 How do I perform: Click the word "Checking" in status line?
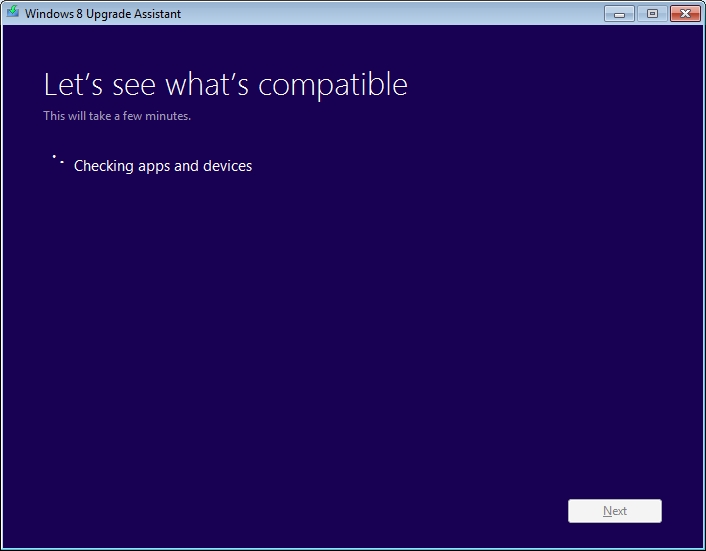(x=104, y=166)
